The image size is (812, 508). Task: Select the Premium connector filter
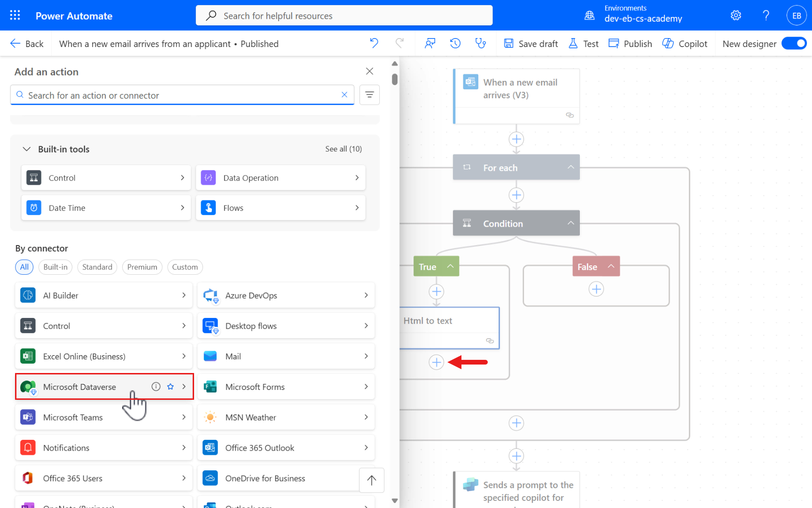click(x=142, y=267)
